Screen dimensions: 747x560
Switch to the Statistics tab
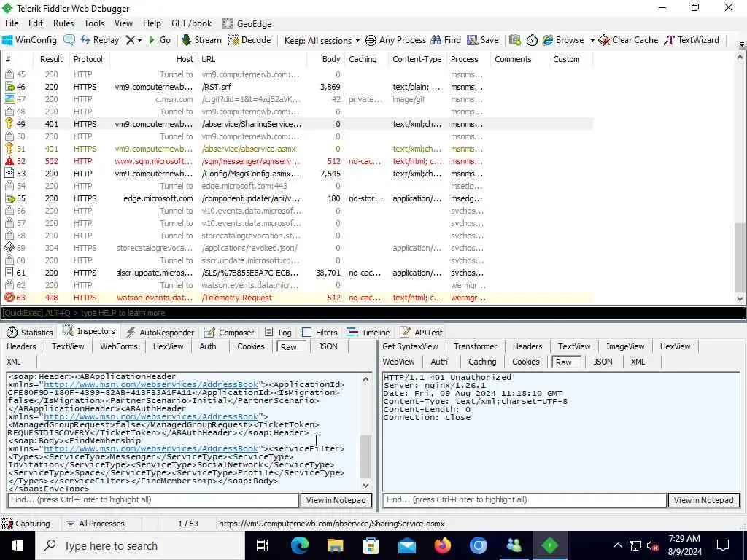coord(30,332)
